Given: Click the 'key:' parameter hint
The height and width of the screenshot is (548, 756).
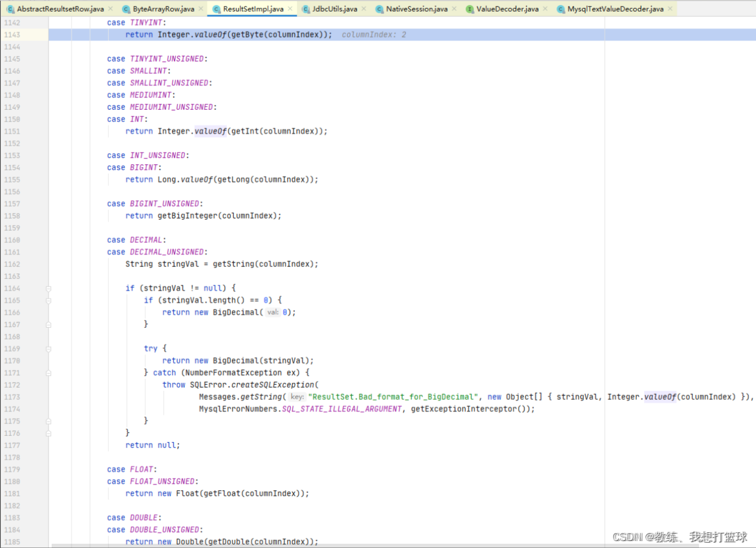Looking at the screenshot, I should coord(297,397).
